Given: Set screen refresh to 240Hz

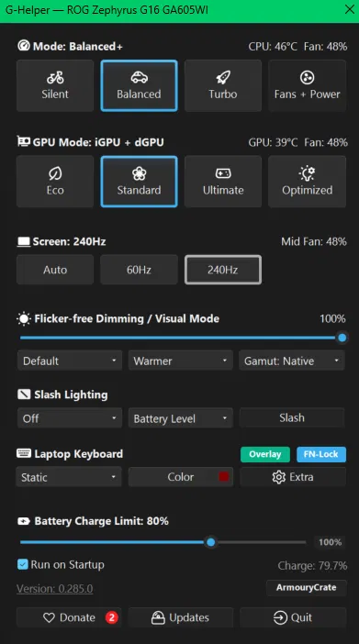Looking at the screenshot, I should 223,270.
